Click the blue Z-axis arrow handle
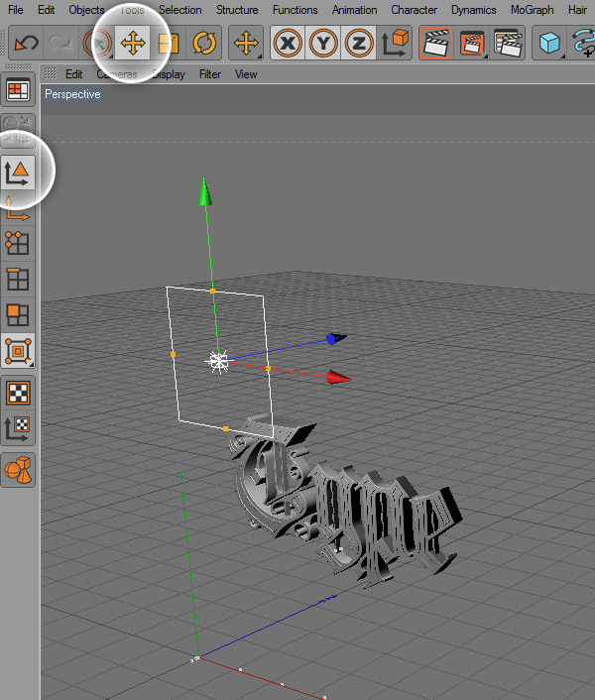The width and height of the screenshot is (595, 700). click(336, 338)
